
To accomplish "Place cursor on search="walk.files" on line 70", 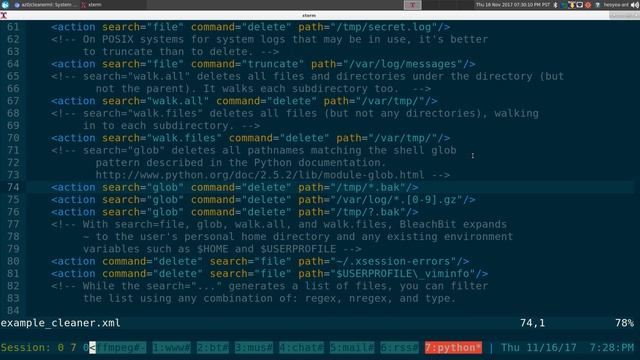I will coord(162,138).
